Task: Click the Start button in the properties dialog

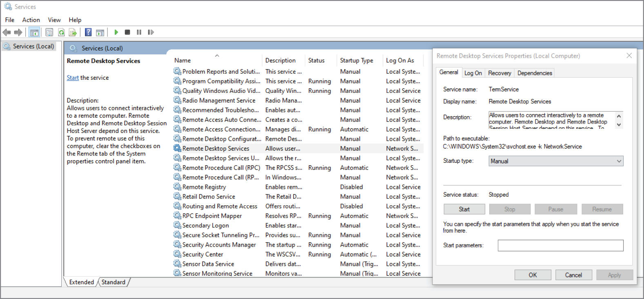Action: [x=464, y=209]
